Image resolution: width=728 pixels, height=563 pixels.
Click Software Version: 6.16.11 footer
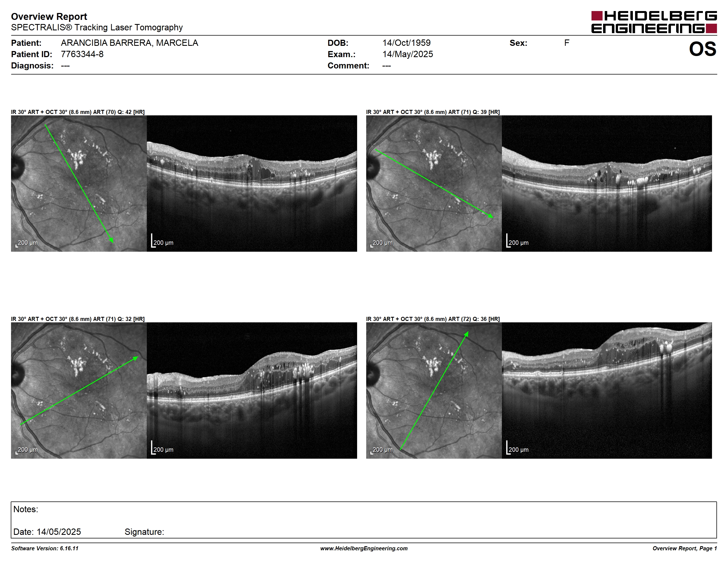(x=45, y=548)
